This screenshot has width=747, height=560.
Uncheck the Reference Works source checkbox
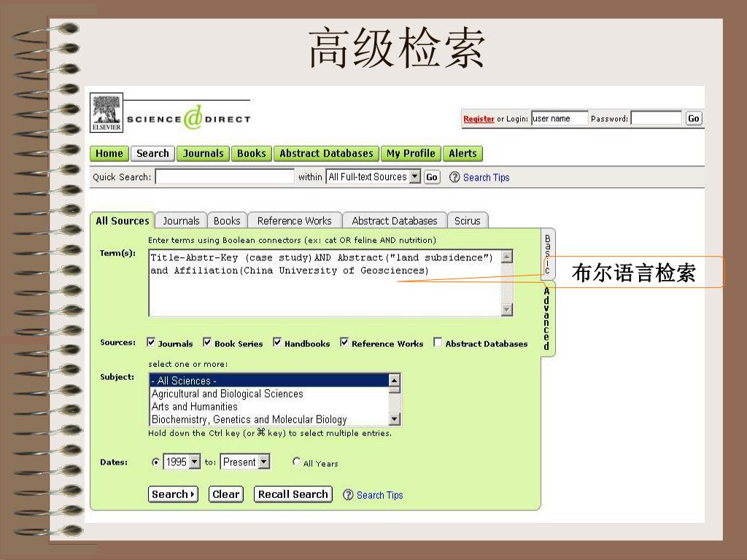point(344,342)
